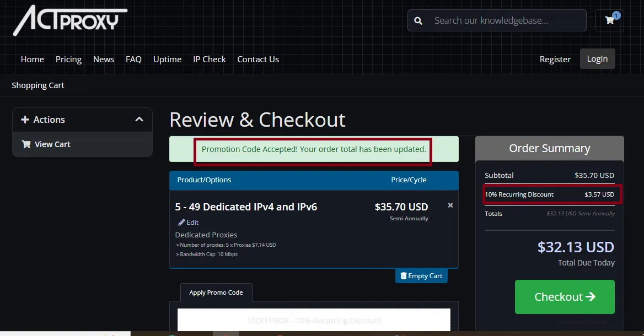Click the cart icon beside View Cart

tap(26, 144)
